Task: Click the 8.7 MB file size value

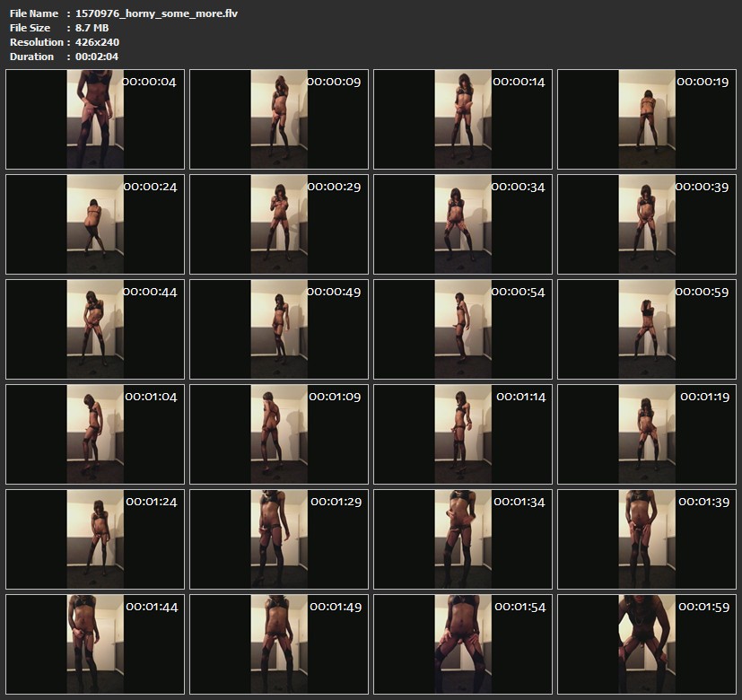Action: pyautogui.click(x=92, y=28)
